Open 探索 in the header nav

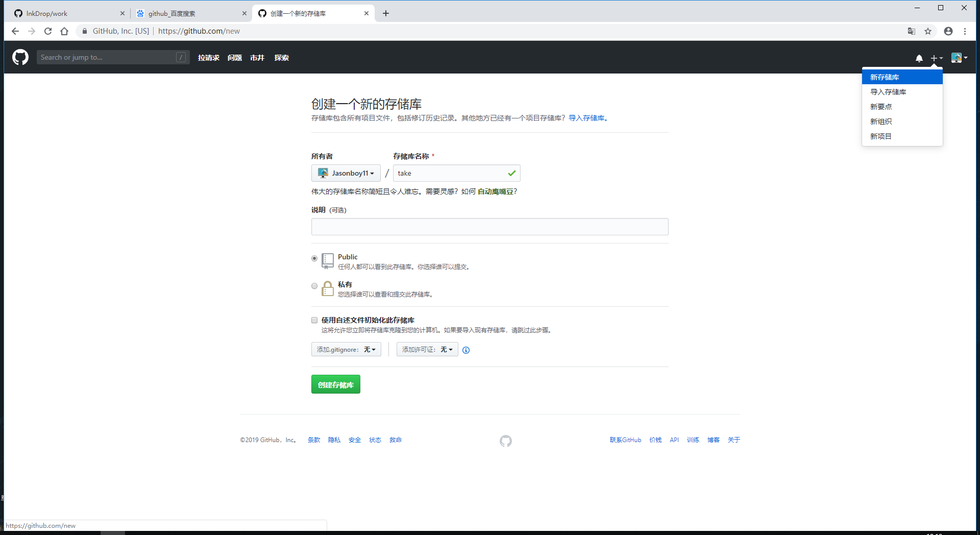click(x=282, y=58)
